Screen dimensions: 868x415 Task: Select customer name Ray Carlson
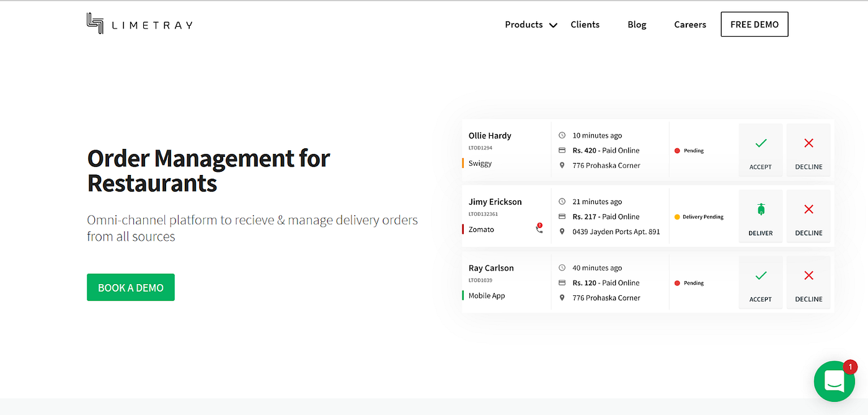pos(491,268)
